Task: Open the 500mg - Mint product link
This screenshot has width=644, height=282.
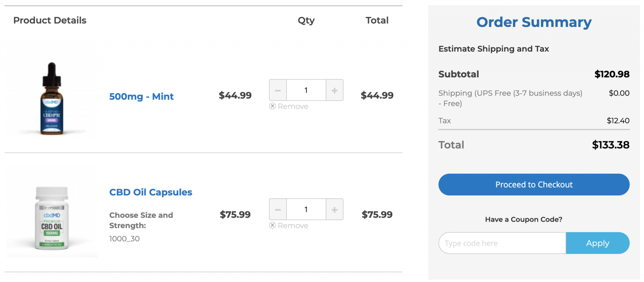Action: [141, 97]
